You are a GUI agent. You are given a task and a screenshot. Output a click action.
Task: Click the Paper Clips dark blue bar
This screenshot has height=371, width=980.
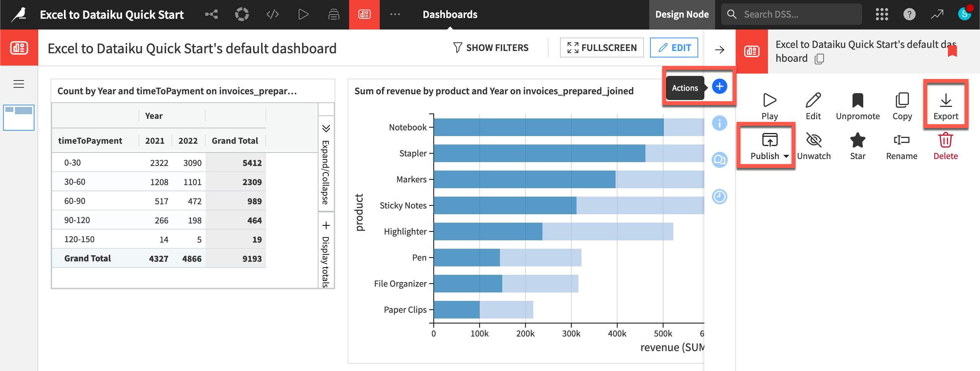click(457, 310)
